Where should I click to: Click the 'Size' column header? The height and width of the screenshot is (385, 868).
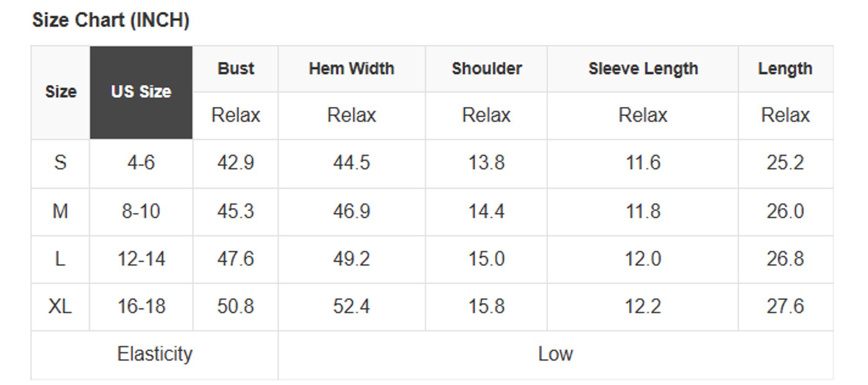pyautogui.click(x=61, y=92)
